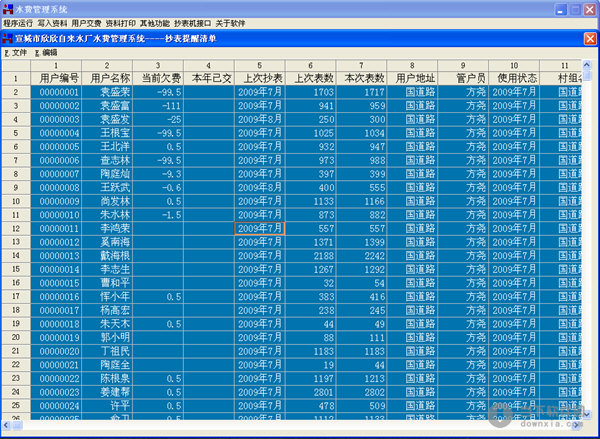
Task: Click user name cell 袁盛荣
Action: point(107,92)
